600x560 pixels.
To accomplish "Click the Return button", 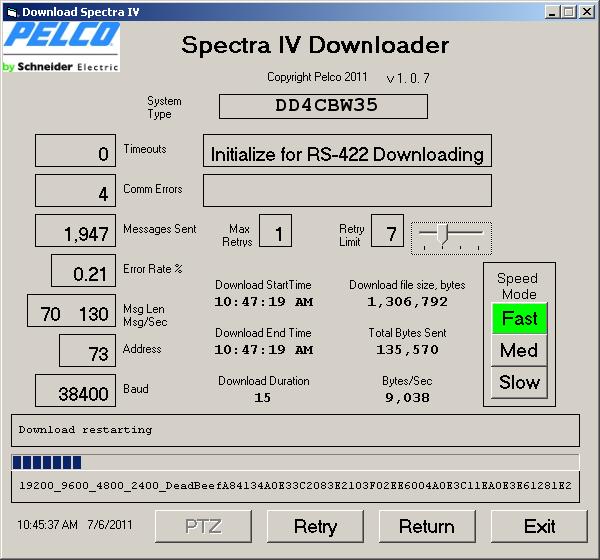I will pyautogui.click(x=427, y=526).
